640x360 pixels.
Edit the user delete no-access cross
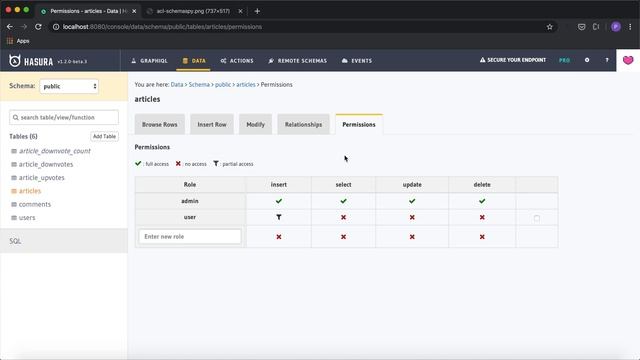tap(482, 217)
